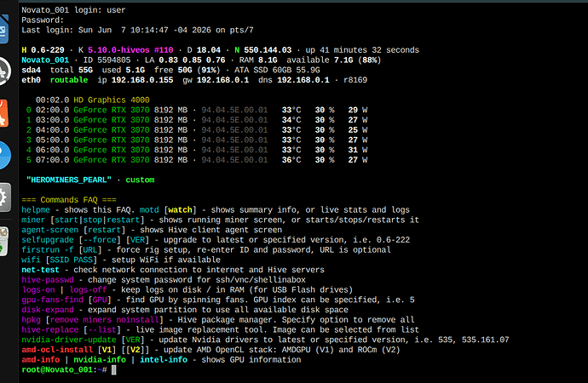Click GPU 3 'GeForce RTX 3070' at 05:00.0
This screenshot has width=588, height=383.
(112, 140)
